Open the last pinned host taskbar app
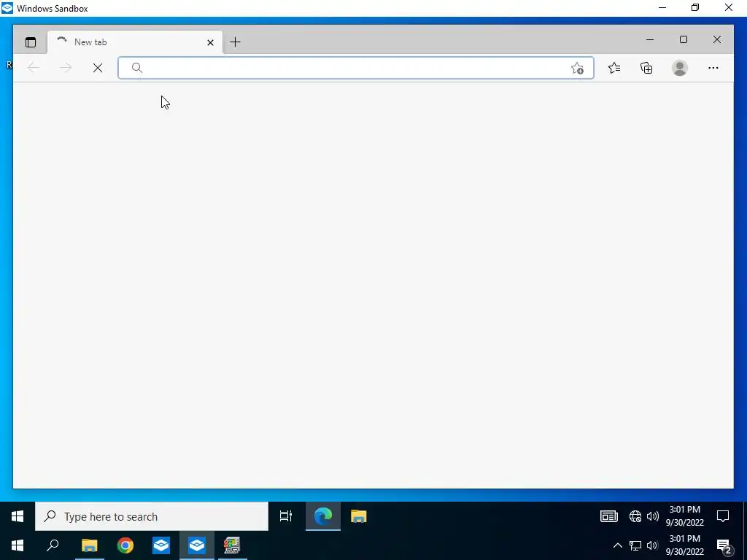Viewport: 747px width, 560px height. [x=232, y=545]
